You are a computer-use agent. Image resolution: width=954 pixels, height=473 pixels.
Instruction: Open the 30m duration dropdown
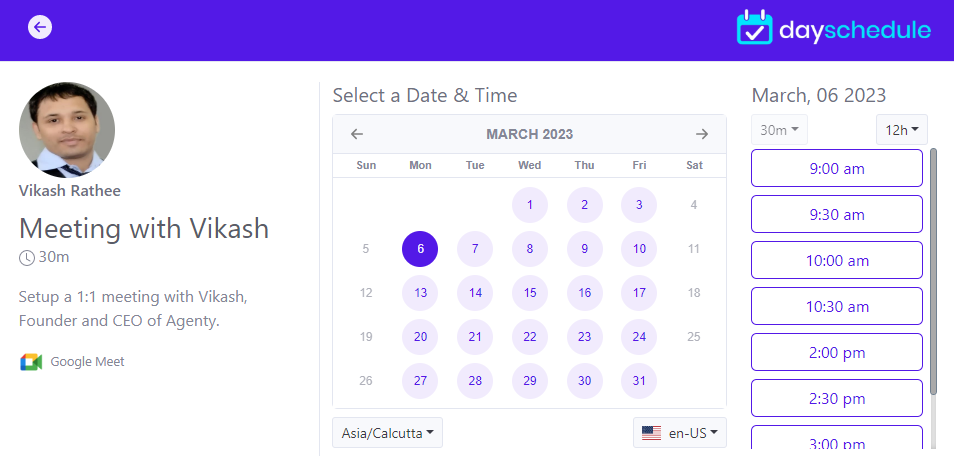[x=779, y=130]
